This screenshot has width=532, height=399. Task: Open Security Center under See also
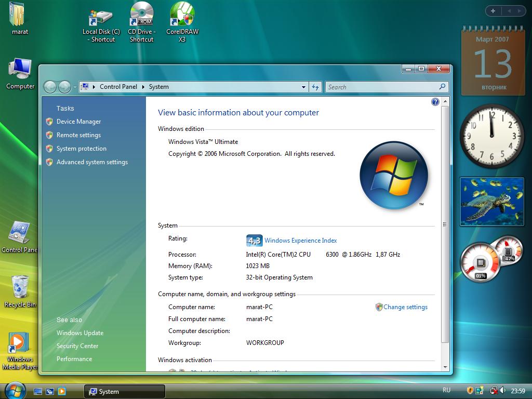click(x=77, y=345)
